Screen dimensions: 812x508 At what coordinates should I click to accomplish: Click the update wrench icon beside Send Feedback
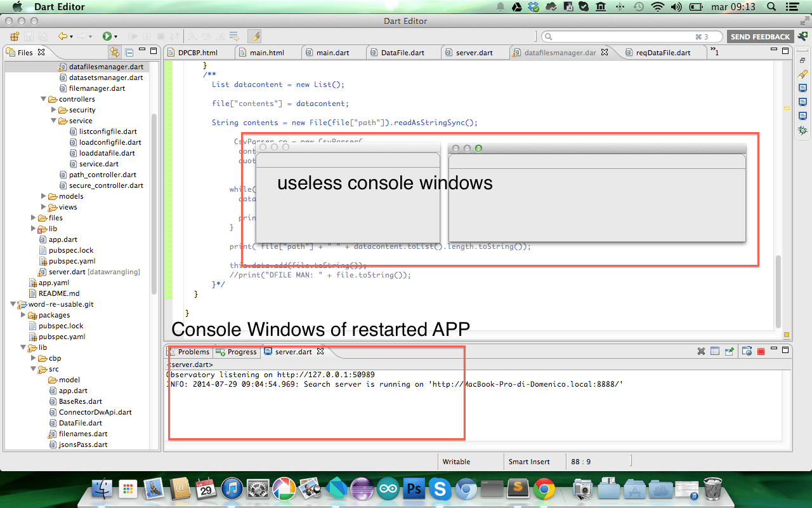pos(802,36)
